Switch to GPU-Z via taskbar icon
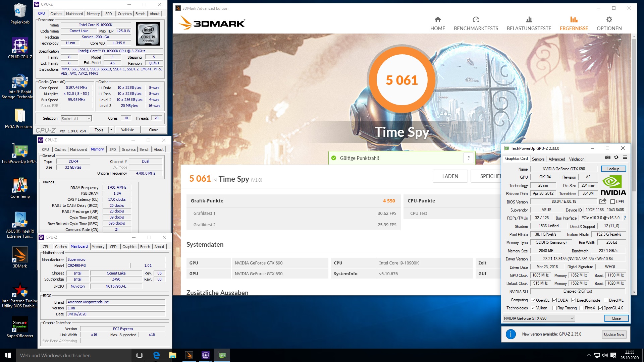The height and width of the screenshot is (362, 644). (222, 355)
